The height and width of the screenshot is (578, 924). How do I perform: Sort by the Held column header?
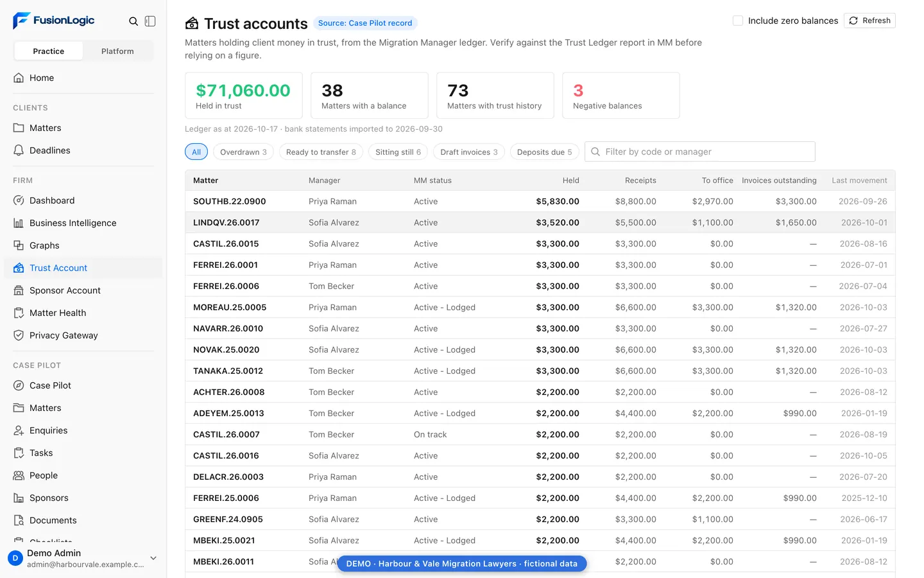571,180
